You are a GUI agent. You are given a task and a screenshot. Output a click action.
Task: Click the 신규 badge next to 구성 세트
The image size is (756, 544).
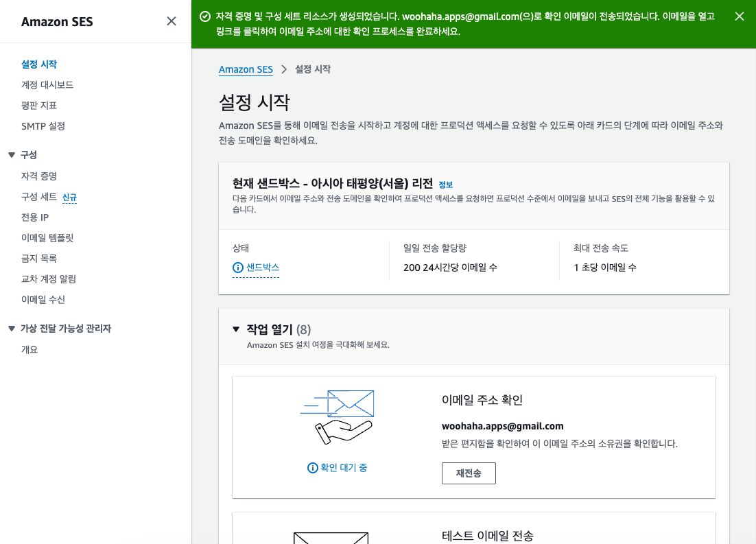coord(69,198)
